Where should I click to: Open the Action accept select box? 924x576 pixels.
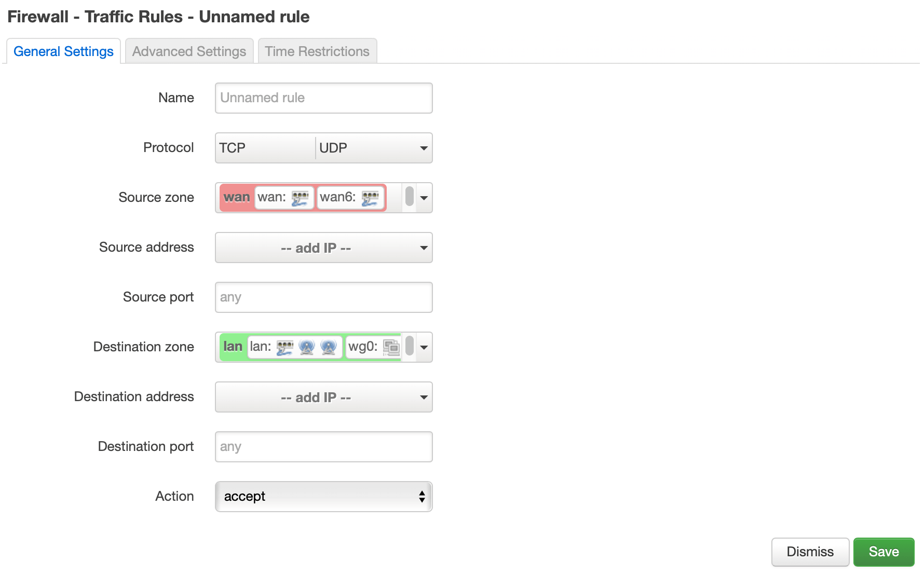[x=323, y=497]
